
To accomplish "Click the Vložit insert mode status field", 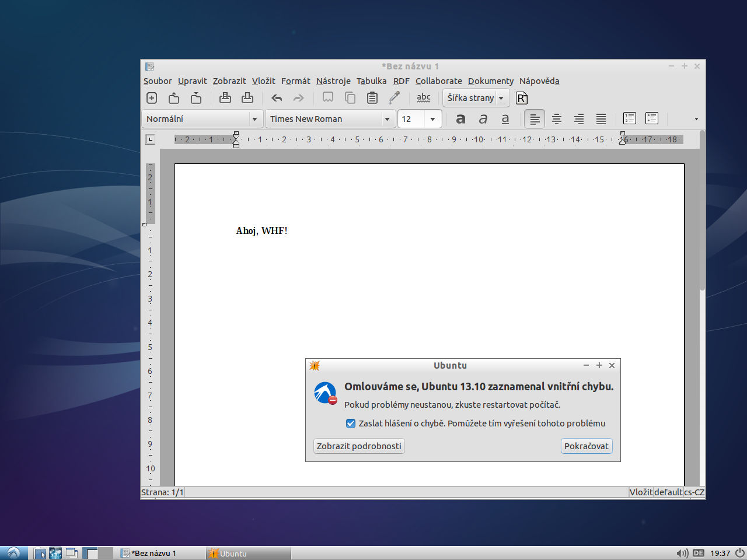I will [641, 492].
